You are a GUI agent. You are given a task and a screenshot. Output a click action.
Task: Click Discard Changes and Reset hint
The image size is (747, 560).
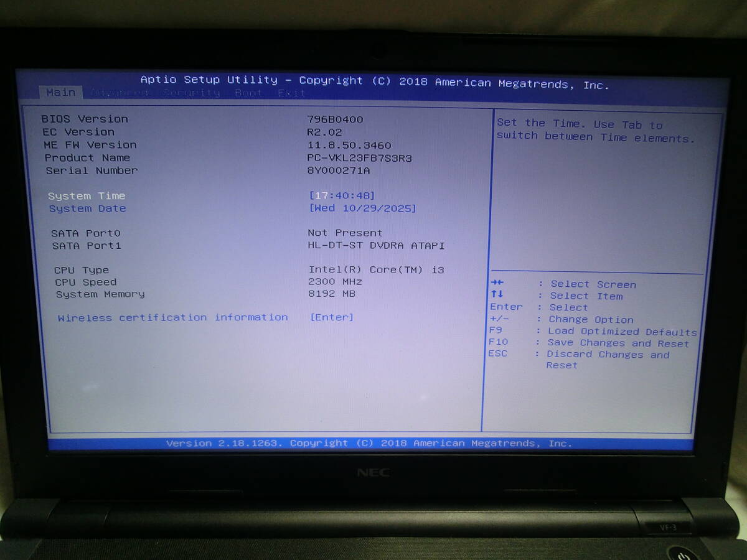[608, 360]
